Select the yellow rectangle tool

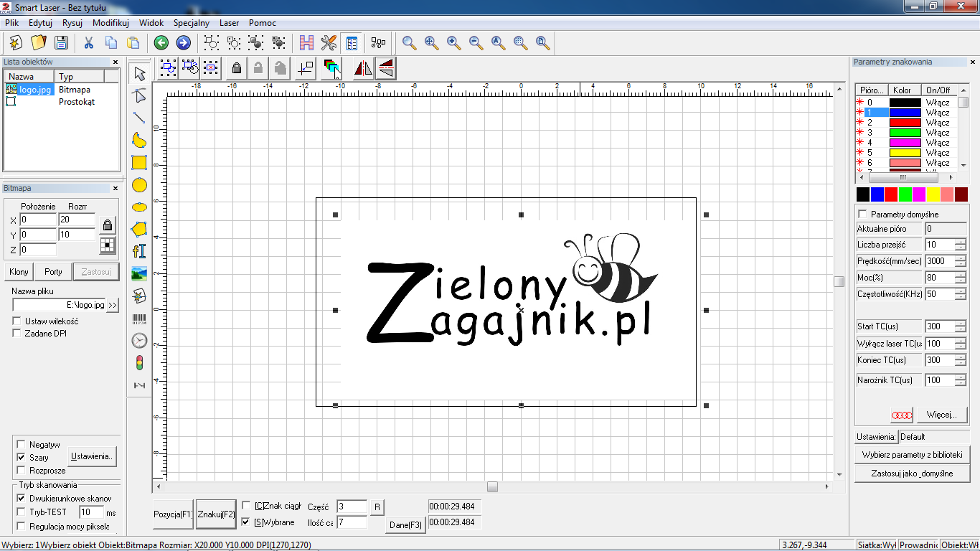[139, 162]
